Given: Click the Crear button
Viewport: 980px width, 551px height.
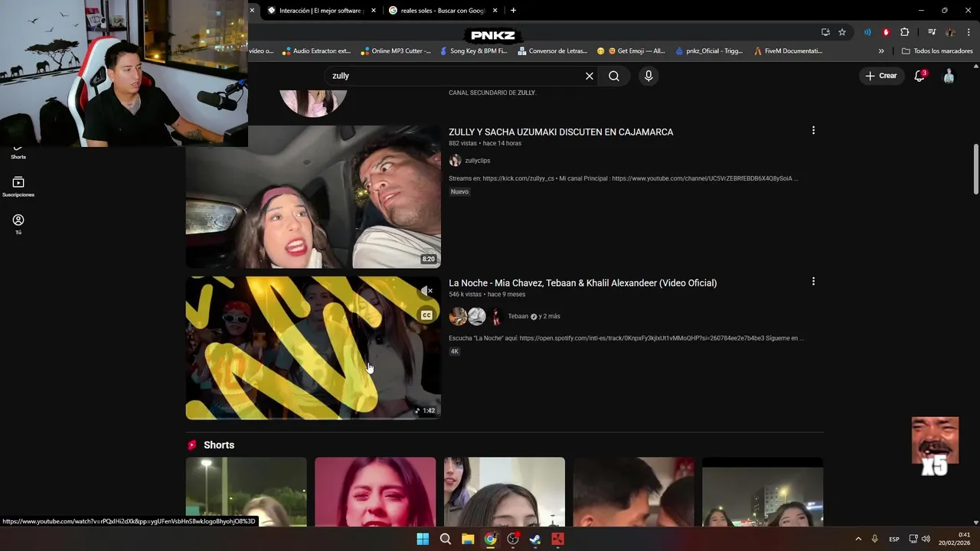Looking at the screenshot, I should pyautogui.click(x=880, y=76).
